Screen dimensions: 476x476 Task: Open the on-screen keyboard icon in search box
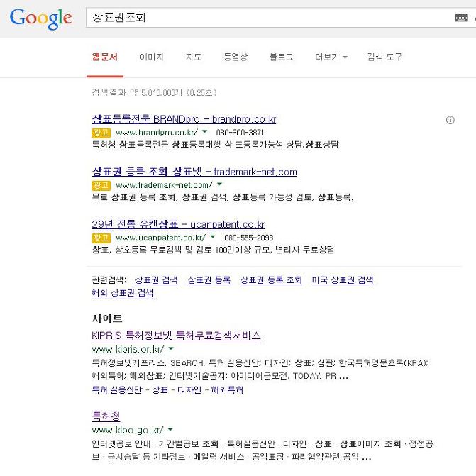461,18
